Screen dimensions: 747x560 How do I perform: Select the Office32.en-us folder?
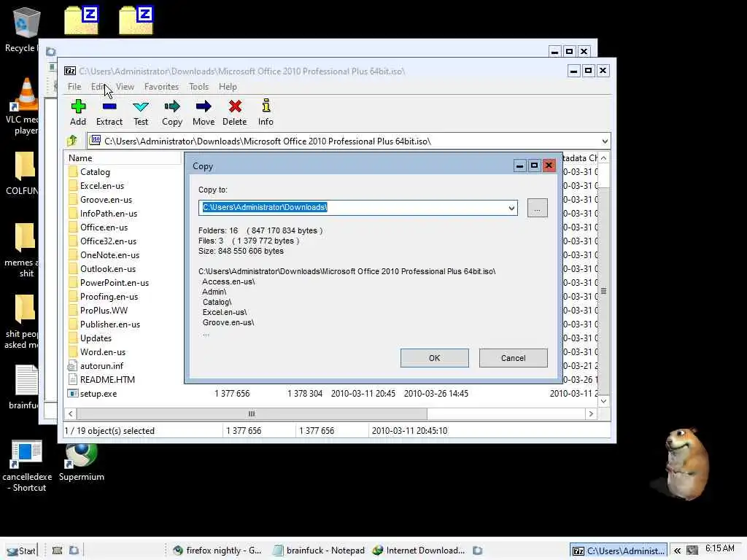click(108, 241)
